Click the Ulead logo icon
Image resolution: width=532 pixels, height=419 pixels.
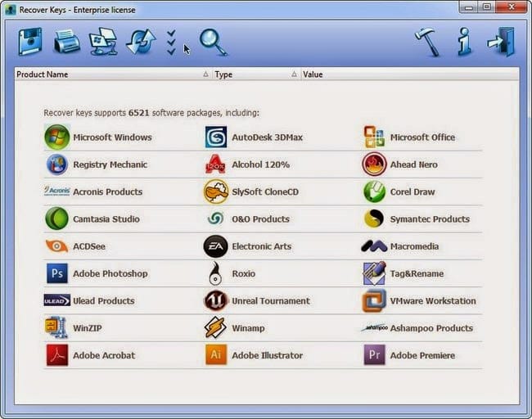point(57,300)
